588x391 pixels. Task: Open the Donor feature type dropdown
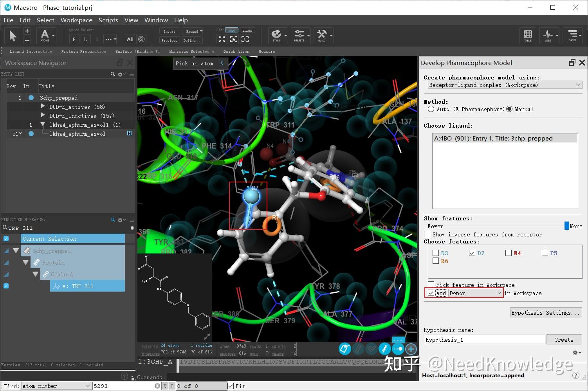(475, 293)
